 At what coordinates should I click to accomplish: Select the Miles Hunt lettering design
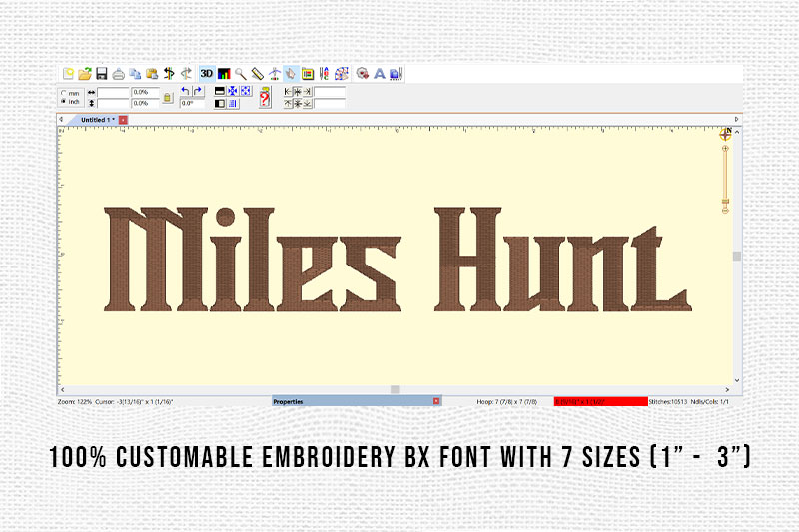coord(398,260)
